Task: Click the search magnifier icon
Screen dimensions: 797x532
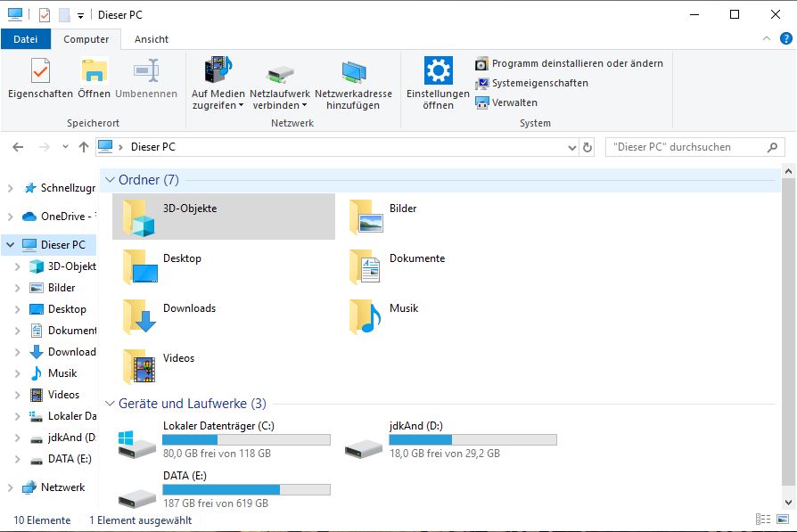Action: pos(772,147)
